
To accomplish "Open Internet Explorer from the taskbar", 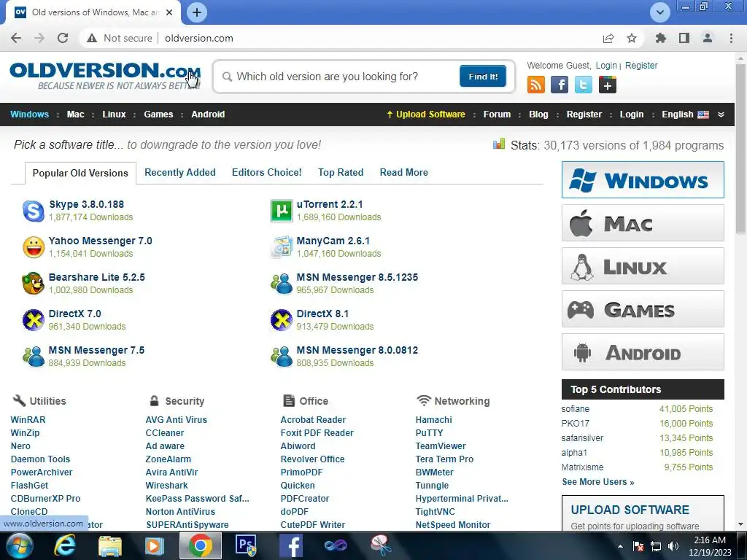I will point(64,545).
